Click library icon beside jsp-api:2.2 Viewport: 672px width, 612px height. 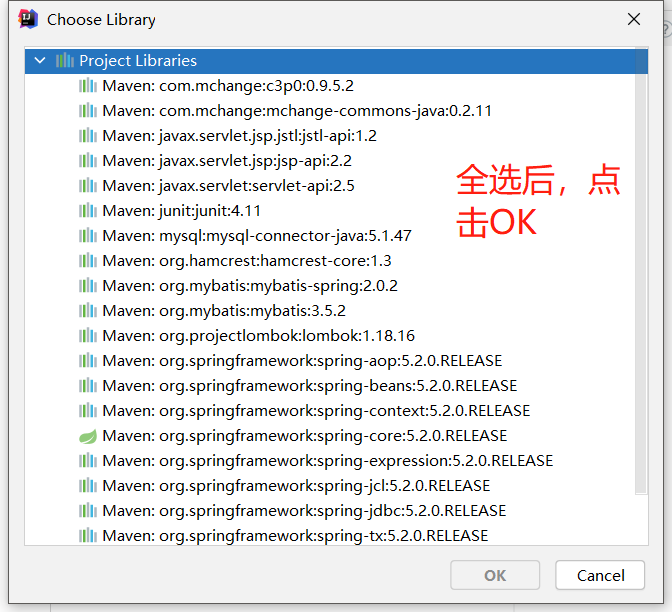point(88,161)
